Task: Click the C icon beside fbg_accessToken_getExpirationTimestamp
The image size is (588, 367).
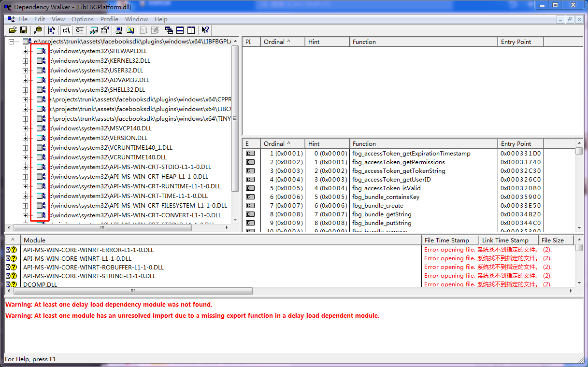Action: [x=250, y=154]
